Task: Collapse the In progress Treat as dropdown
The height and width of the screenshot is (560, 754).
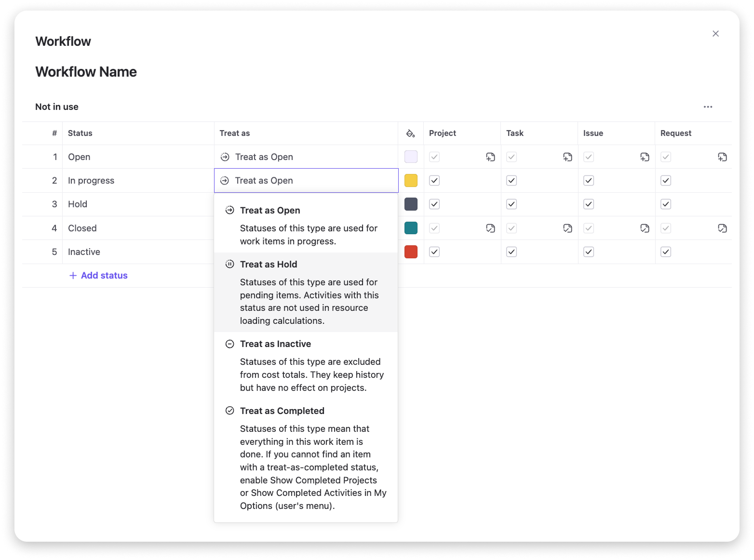Action: coord(306,181)
